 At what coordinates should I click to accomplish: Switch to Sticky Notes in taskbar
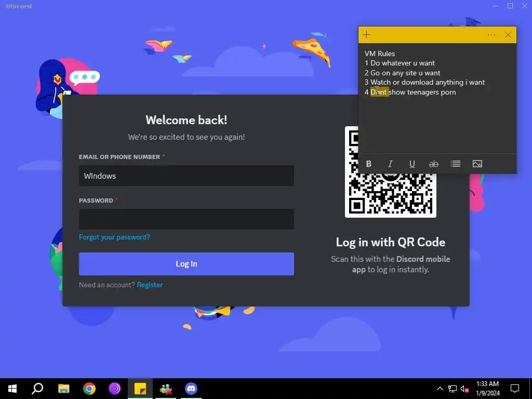140,389
